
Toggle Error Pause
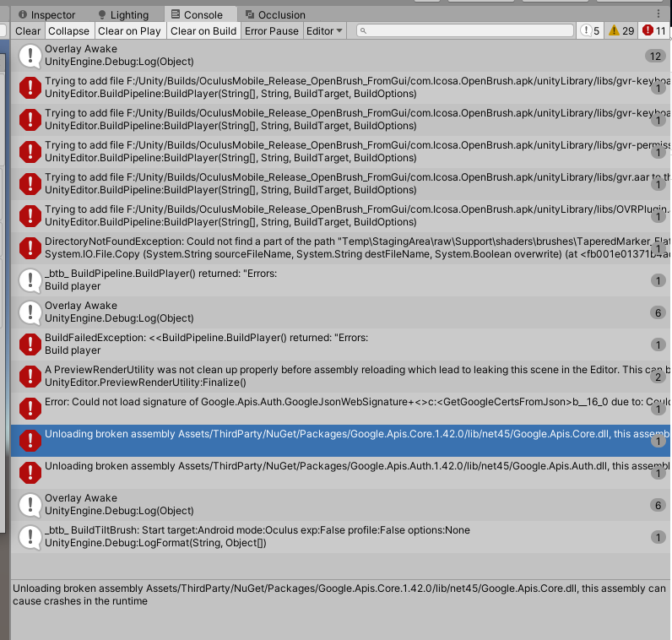[271, 31]
